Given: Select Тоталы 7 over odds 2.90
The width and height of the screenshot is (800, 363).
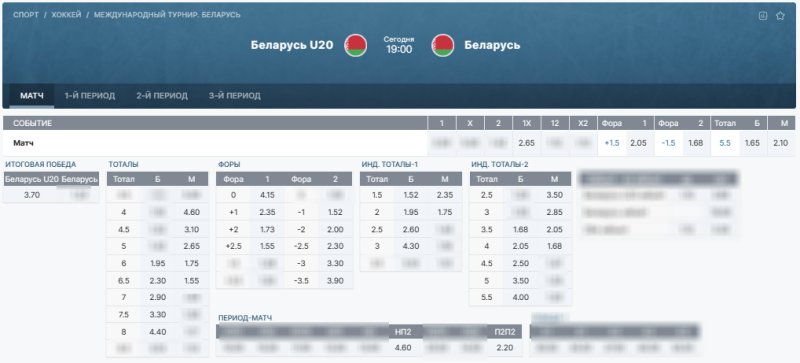Looking at the screenshot, I should (157, 297).
